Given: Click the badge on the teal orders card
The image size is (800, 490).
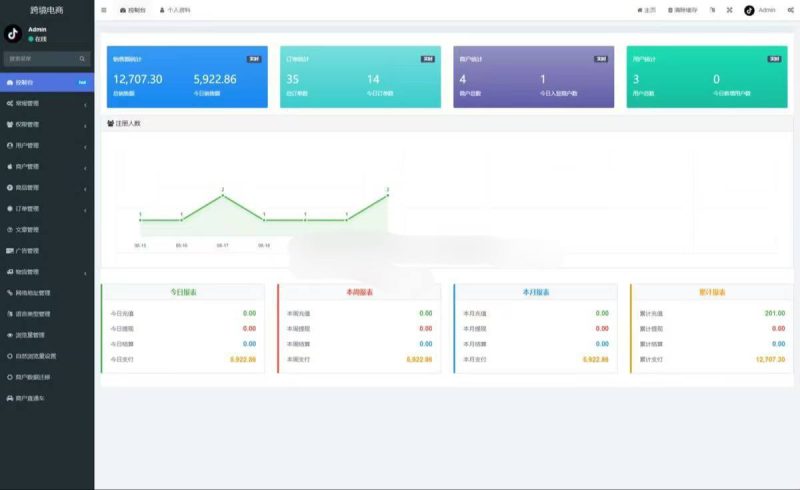Looking at the screenshot, I should coord(428,59).
